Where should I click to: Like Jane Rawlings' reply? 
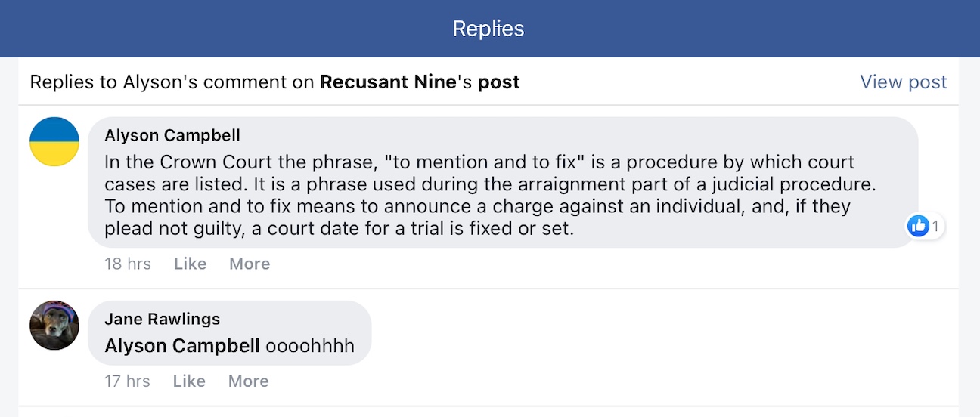[x=189, y=381]
